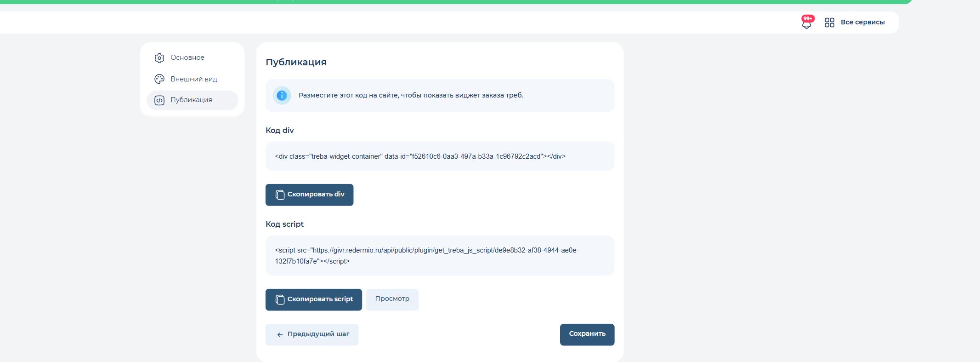Select the Публикация section in sidebar
980x362 pixels.
pyautogui.click(x=193, y=100)
